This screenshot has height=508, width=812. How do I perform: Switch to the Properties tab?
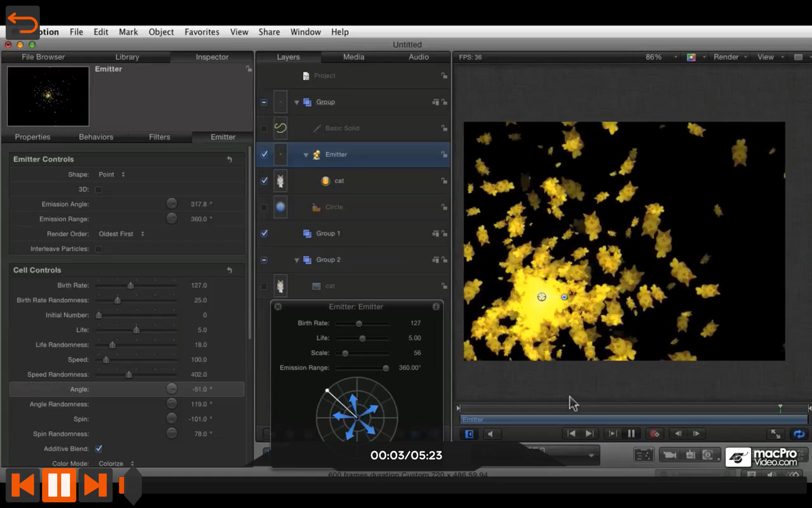(x=32, y=137)
